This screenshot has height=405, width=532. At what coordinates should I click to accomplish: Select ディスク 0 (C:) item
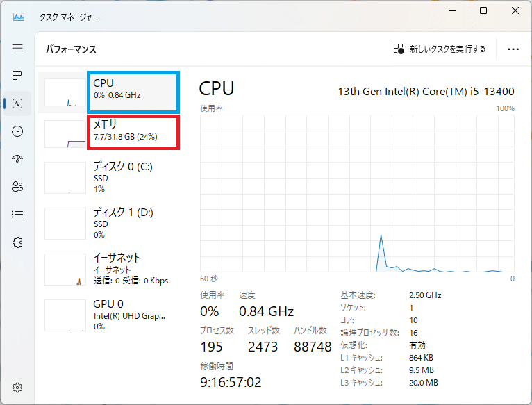pos(108,178)
